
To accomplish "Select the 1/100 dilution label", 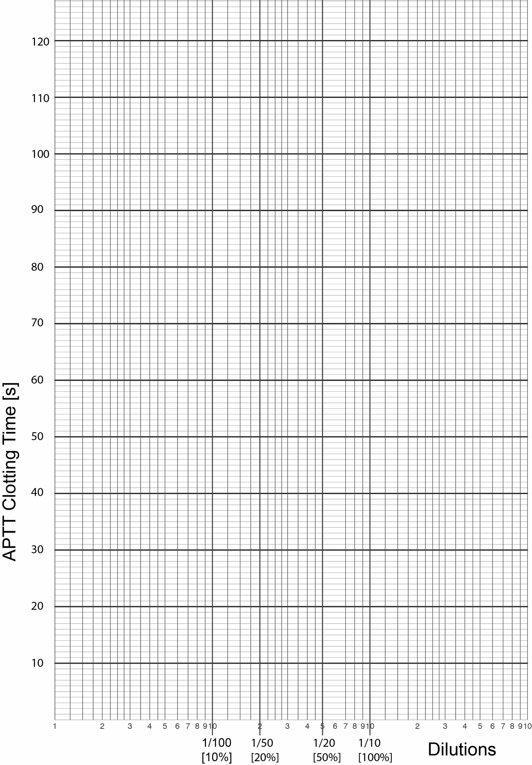I will coord(217,743).
